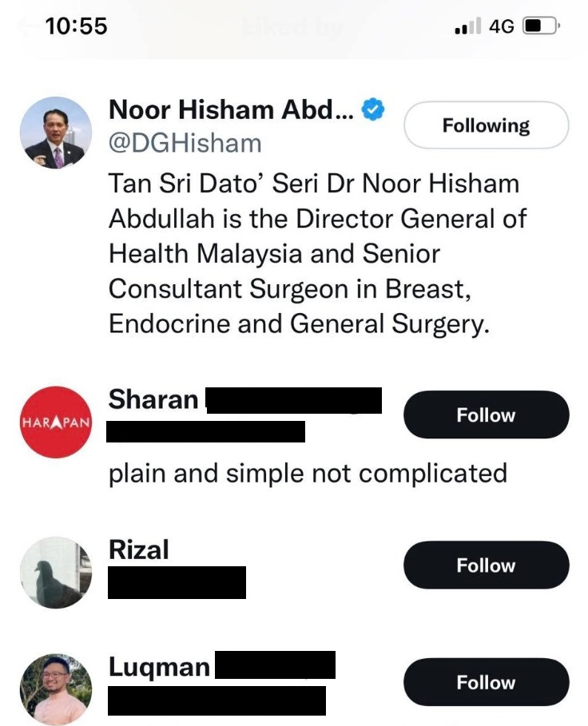Tap Rizal's pigeon profile picture
Image resolution: width=588 pixels, height=726 pixels.
55,572
